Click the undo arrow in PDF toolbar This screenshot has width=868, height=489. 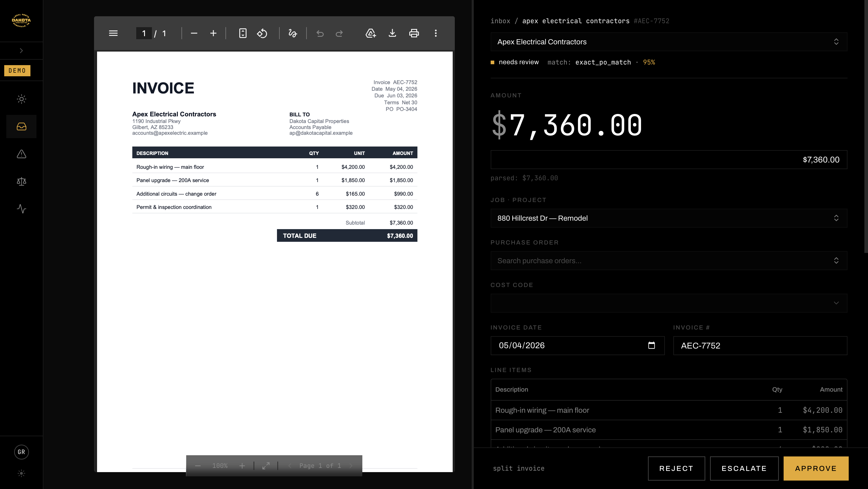tap(320, 33)
